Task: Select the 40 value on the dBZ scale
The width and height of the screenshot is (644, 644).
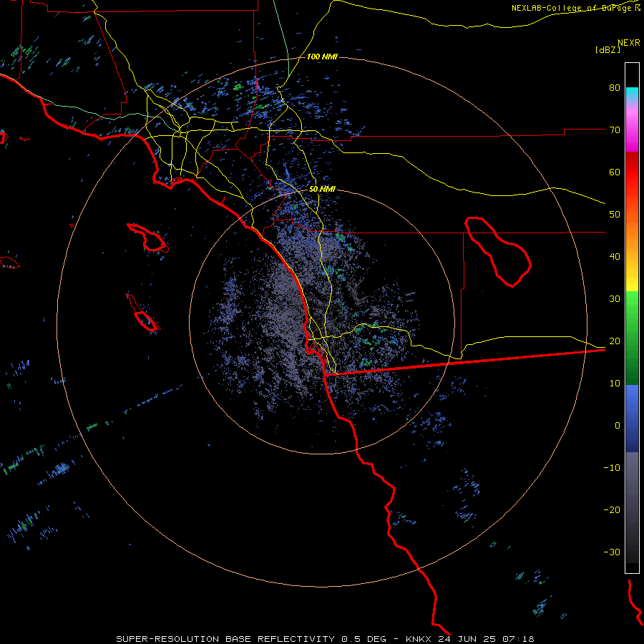Action: click(615, 257)
